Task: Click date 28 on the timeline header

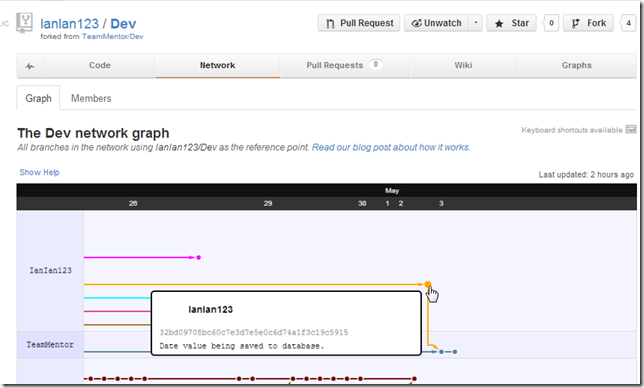Action: 133,203
